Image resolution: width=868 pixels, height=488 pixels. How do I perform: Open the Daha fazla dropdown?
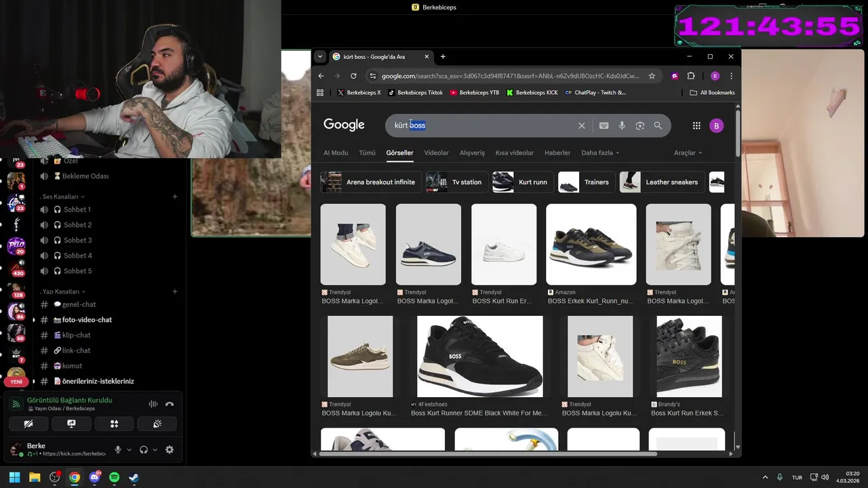pos(600,152)
